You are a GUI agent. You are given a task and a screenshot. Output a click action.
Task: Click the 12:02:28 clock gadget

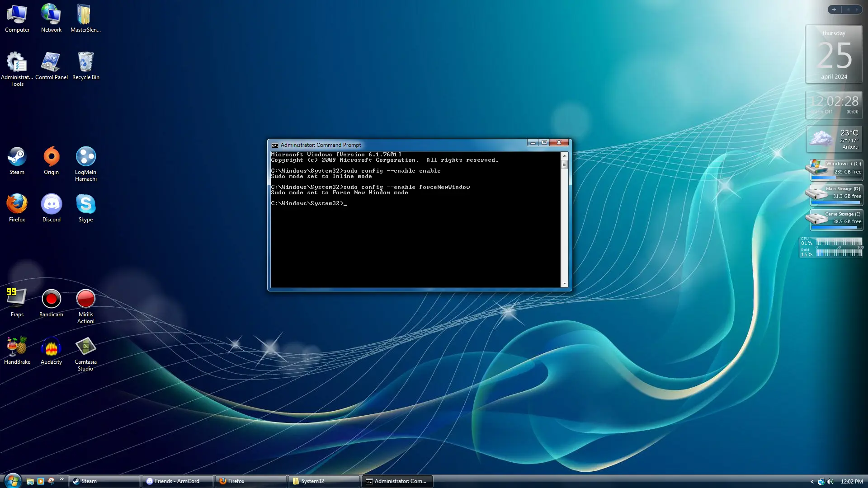pyautogui.click(x=834, y=105)
